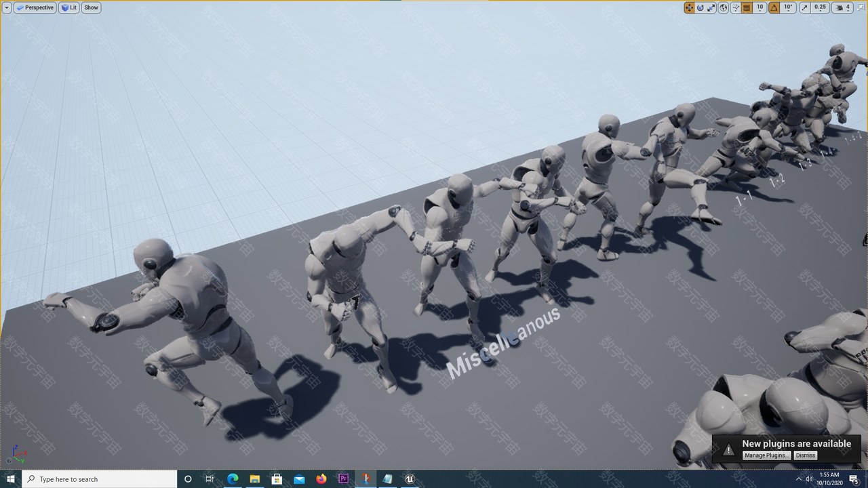
Task: Toggle scale snapping
Action: point(805,7)
